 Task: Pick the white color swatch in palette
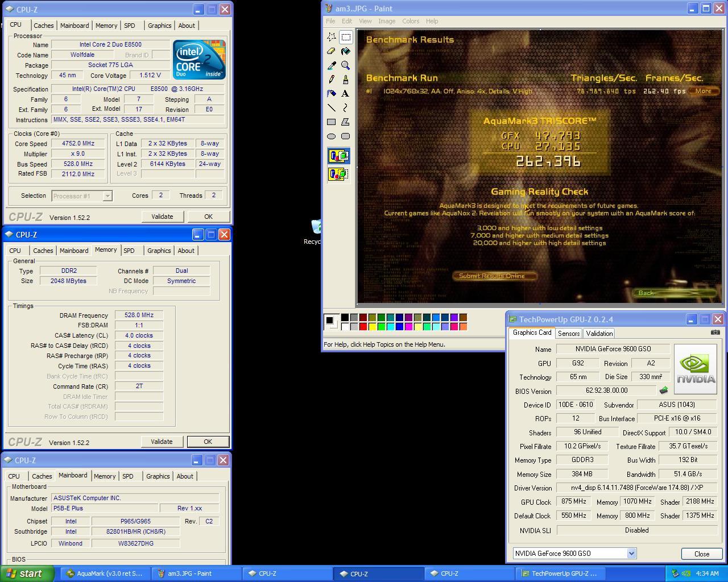tap(345, 326)
